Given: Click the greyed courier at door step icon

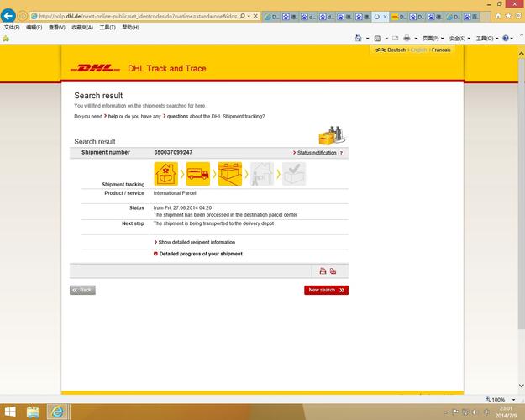Looking at the screenshot, I should [x=262, y=174].
